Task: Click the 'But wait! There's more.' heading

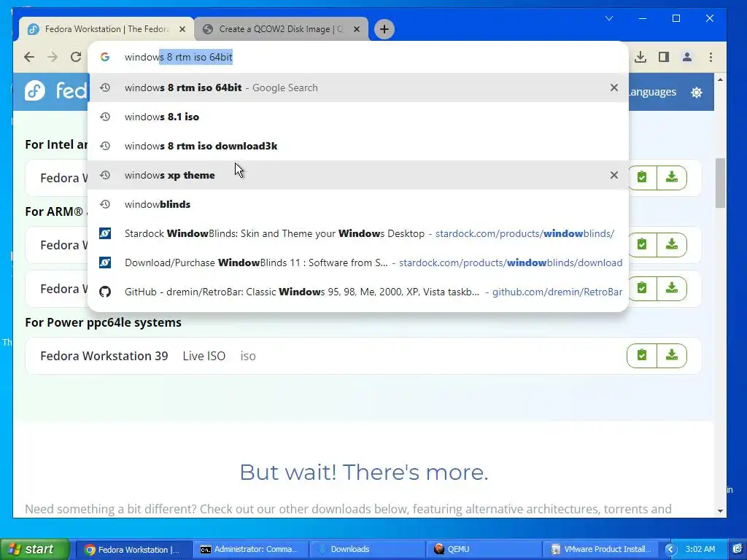Action: point(363,472)
